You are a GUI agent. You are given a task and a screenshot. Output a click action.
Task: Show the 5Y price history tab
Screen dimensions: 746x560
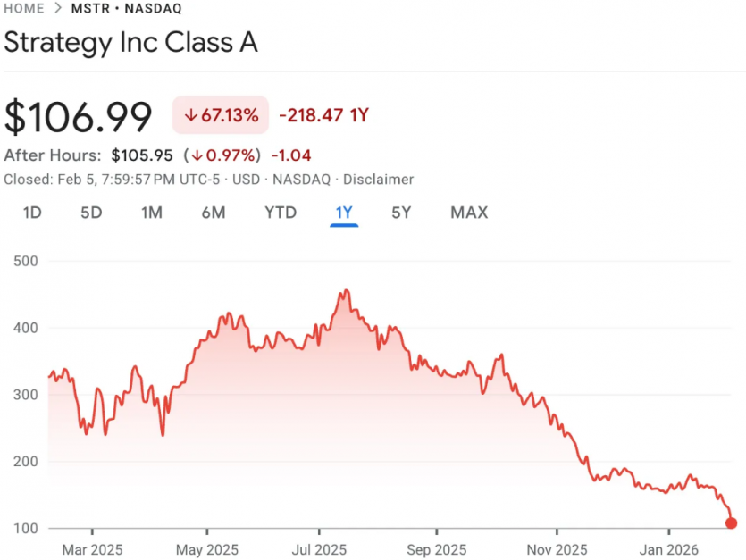[401, 213]
